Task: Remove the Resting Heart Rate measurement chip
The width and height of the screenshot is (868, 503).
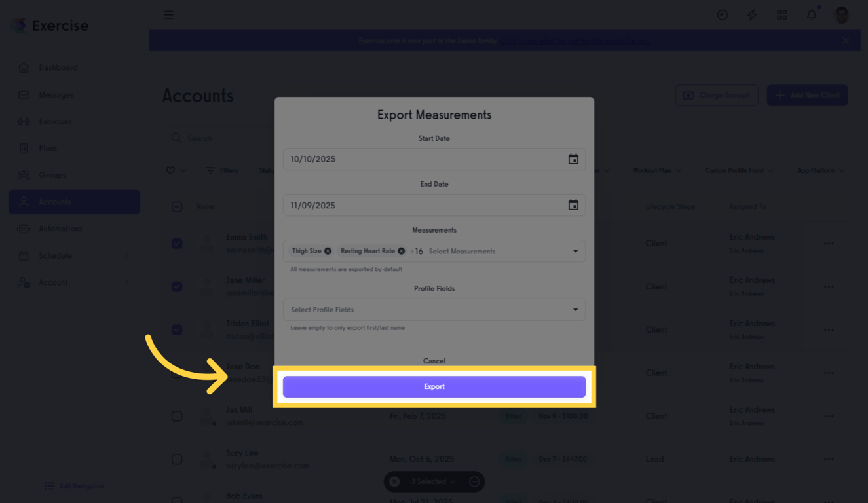Action: [x=401, y=250]
